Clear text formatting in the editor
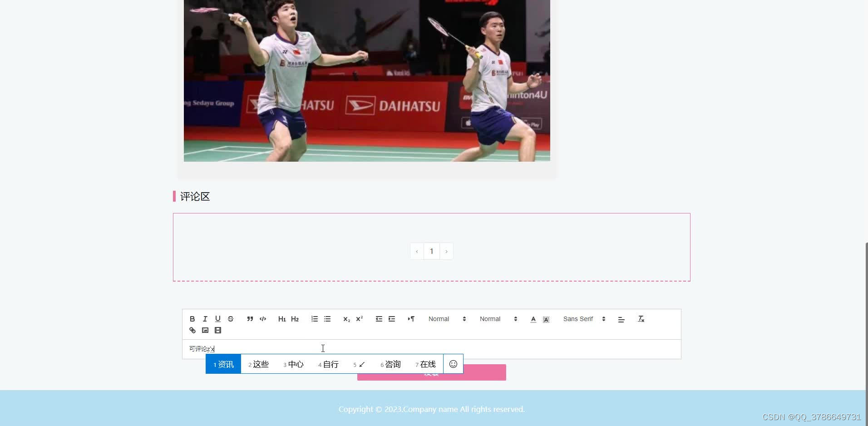This screenshot has height=426, width=868. [641, 319]
